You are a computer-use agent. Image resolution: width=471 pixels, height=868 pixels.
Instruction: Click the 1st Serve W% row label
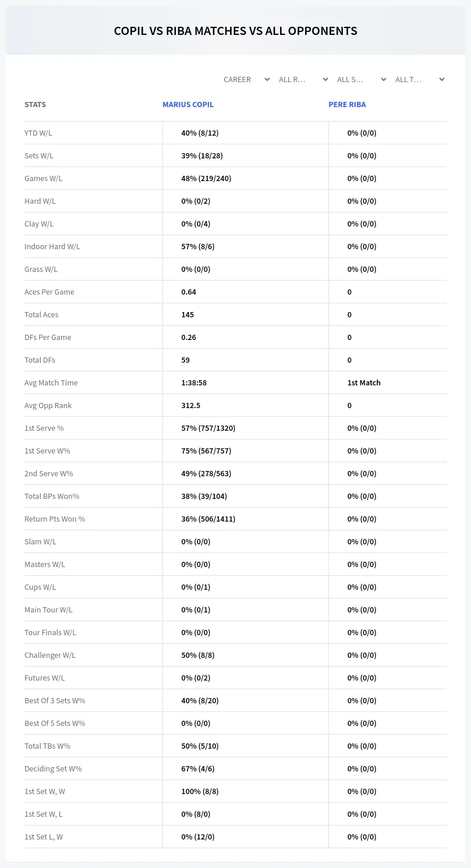(47, 451)
